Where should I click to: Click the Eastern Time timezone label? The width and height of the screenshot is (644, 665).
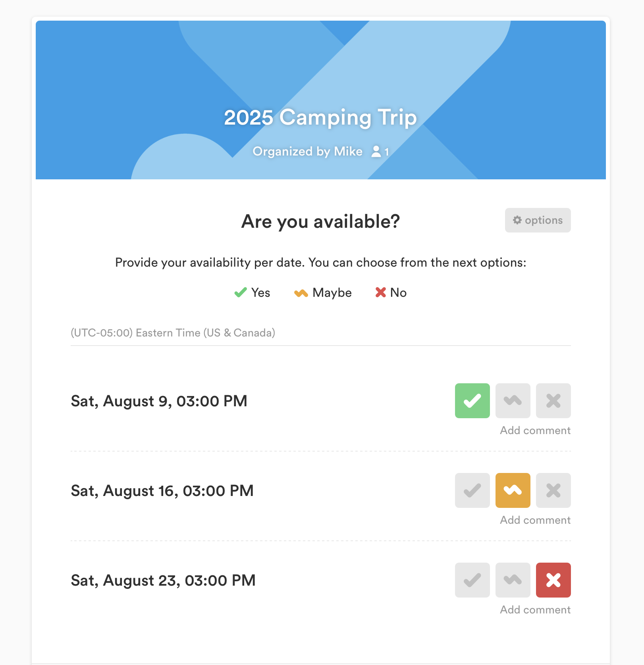click(x=173, y=333)
